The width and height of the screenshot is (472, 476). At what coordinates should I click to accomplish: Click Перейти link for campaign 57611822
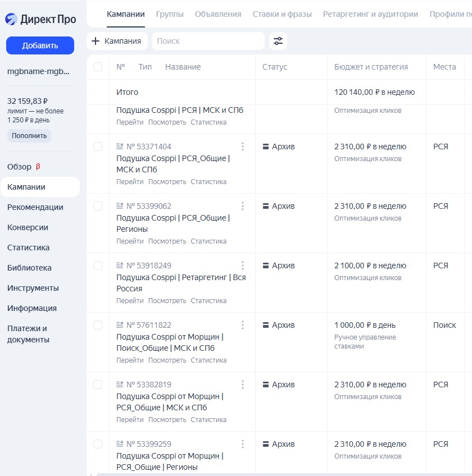tap(130, 360)
